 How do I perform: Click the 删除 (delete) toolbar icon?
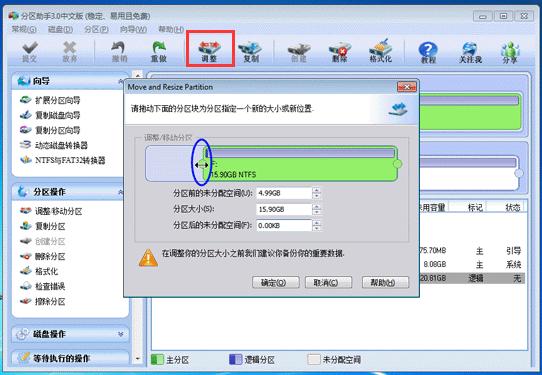click(x=339, y=51)
